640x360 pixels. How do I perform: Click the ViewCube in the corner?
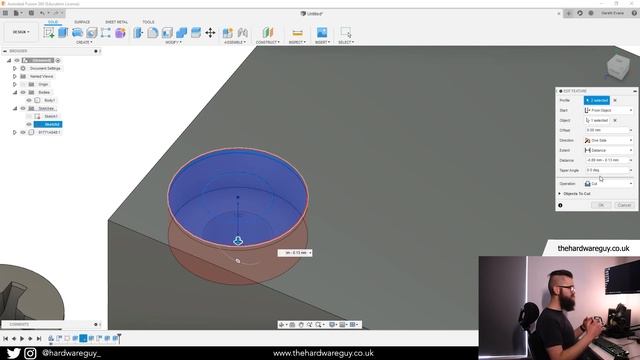point(618,67)
